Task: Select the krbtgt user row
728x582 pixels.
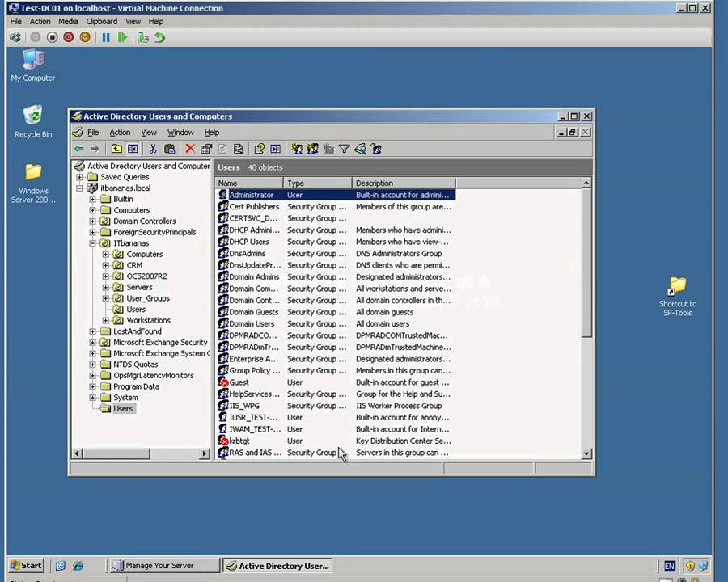Action: tap(335, 441)
